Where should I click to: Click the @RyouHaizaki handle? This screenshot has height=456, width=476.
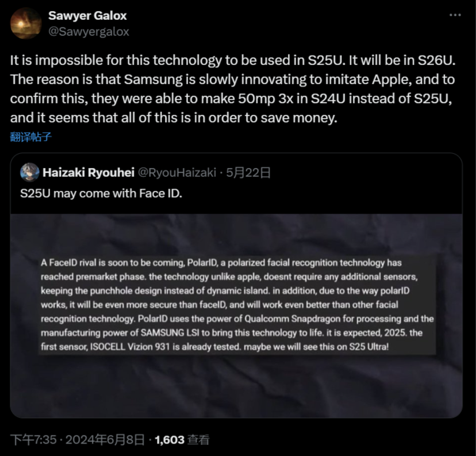171,172
